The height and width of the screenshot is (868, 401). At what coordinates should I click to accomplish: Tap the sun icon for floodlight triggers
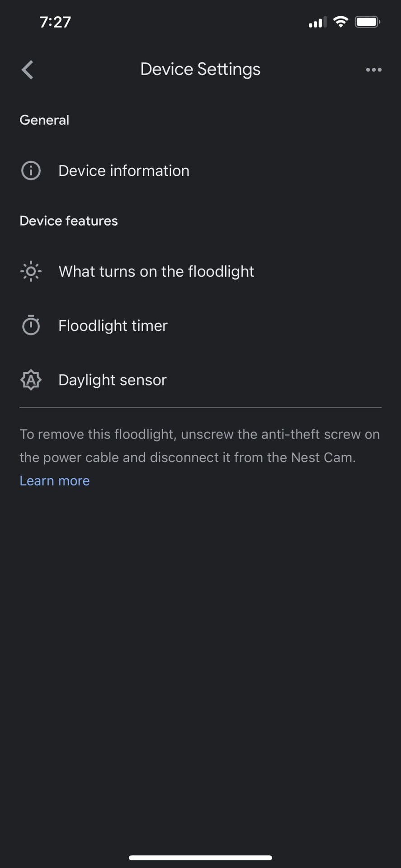tap(31, 272)
